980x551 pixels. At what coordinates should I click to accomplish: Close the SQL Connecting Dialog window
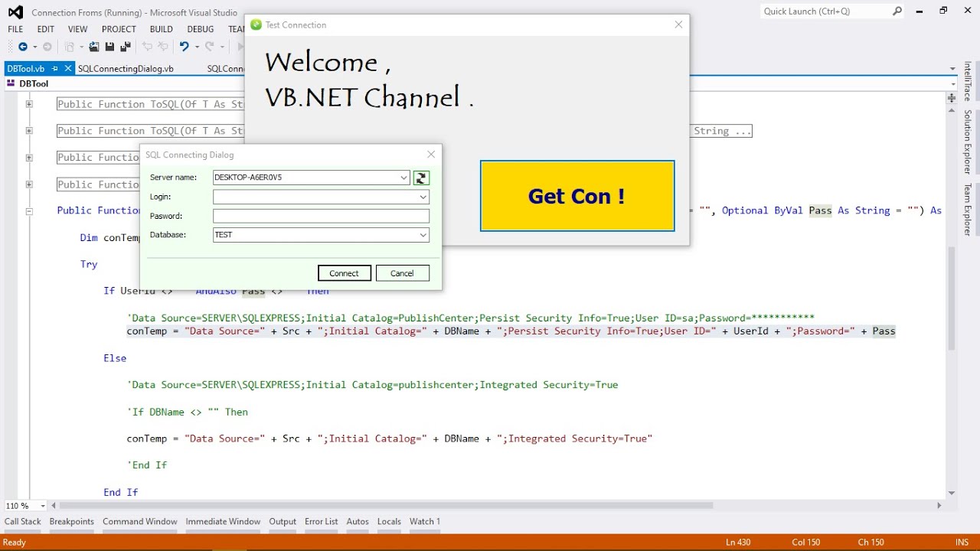pyautogui.click(x=431, y=155)
